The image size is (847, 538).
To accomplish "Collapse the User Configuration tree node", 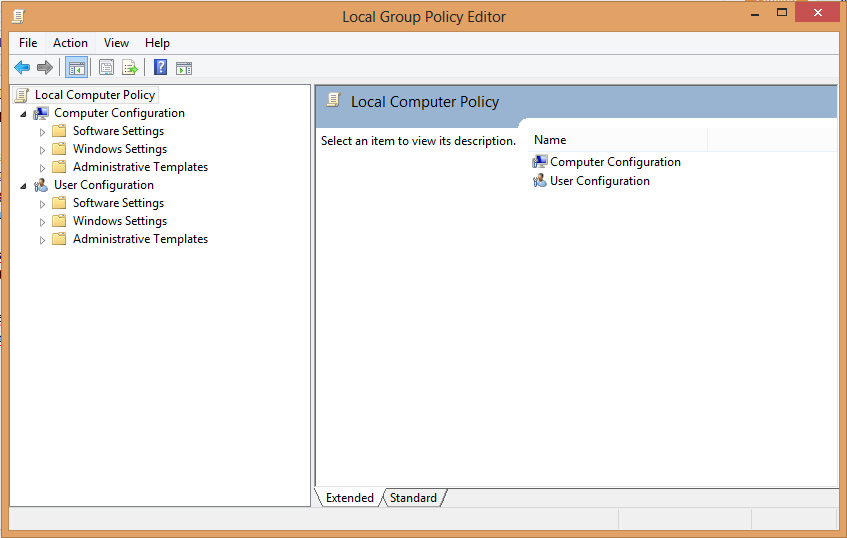I will click(x=23, y=186).
